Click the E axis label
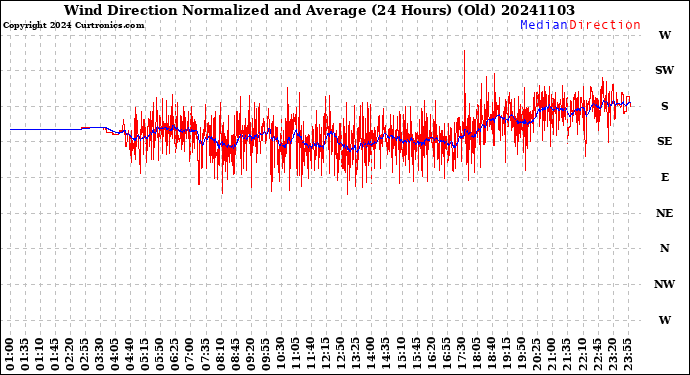Screen dimensions: 690x375 tap(664, 177)
